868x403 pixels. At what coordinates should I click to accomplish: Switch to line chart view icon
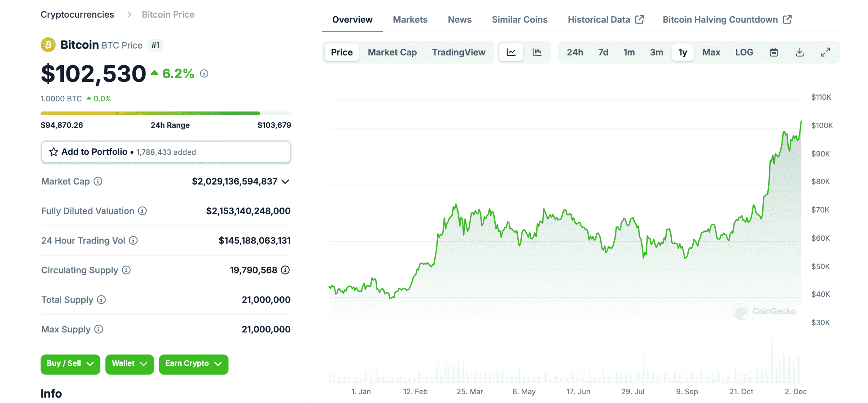[511, 52]
